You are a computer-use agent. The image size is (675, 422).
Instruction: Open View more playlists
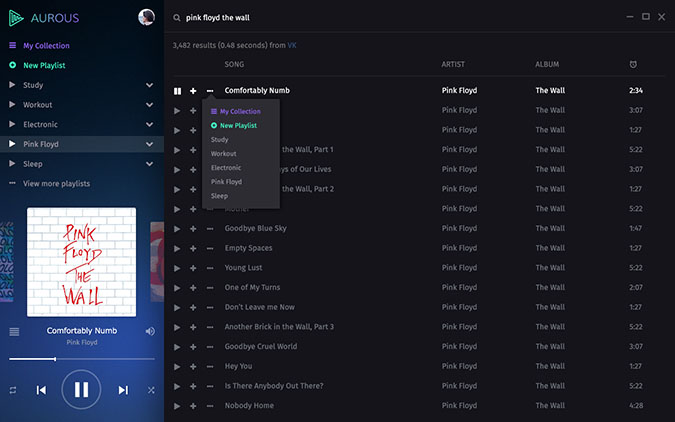pos(56,184)
